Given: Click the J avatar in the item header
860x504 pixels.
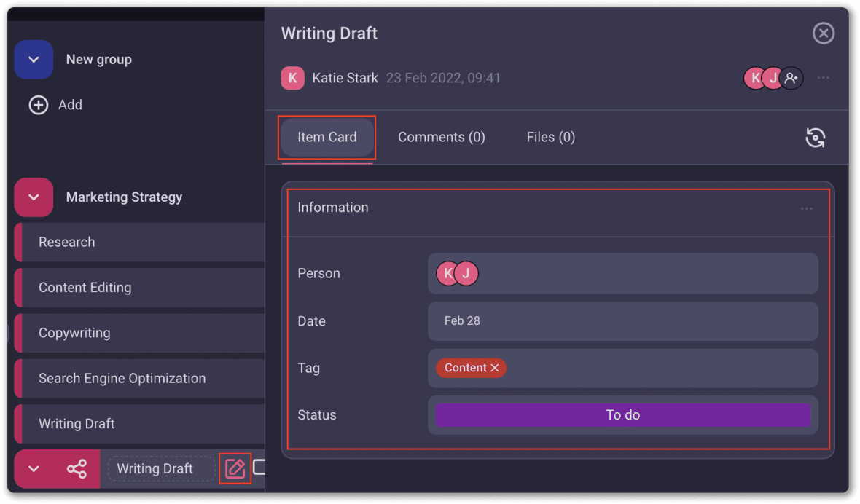Looking at the screenshot, I should [773, 78].
